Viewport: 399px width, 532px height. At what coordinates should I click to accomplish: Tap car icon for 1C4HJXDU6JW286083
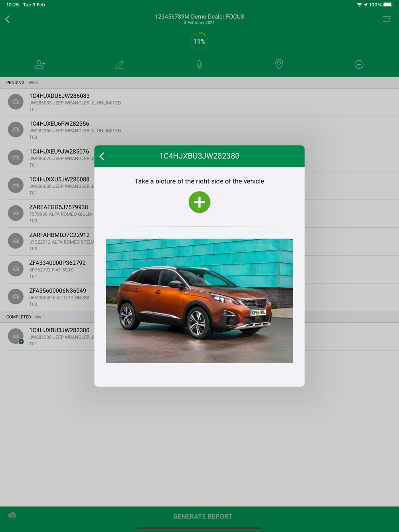point(16,102)
